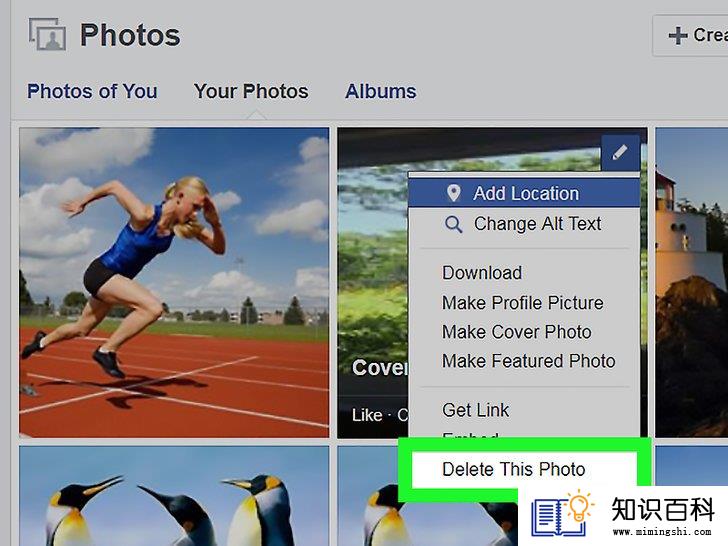The image size is (728, 546).
Task: Select Make Cover Photo option
Action: point(517,332)
